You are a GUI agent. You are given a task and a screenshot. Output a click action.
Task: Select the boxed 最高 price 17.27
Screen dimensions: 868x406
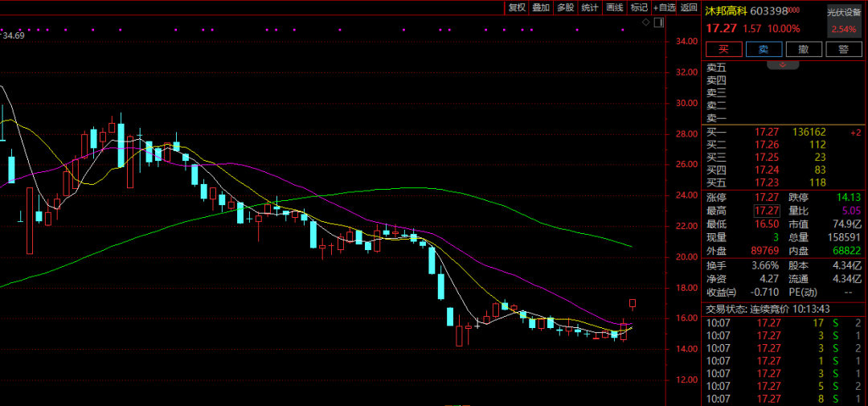766,211
